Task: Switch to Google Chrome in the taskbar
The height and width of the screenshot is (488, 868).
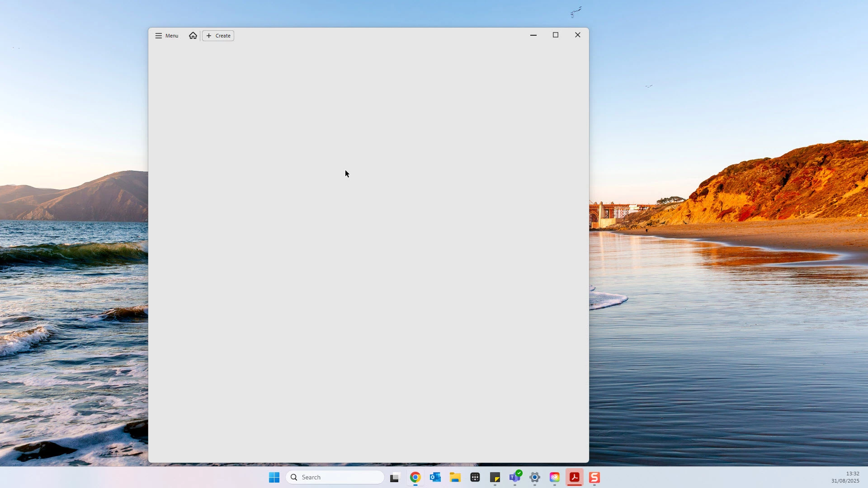Action: click(415, 478)
